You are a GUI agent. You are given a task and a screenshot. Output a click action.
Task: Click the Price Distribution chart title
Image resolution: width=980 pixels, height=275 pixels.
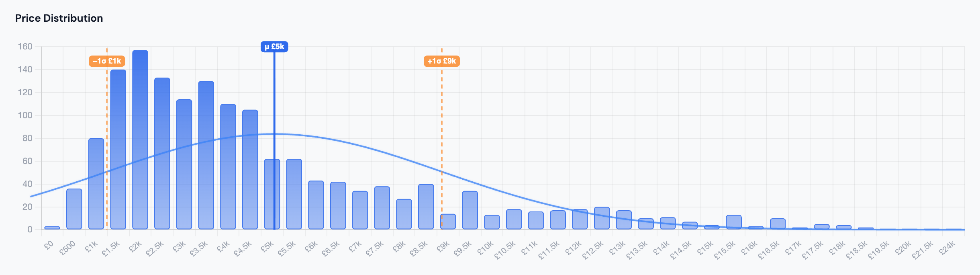pos(59,18)
